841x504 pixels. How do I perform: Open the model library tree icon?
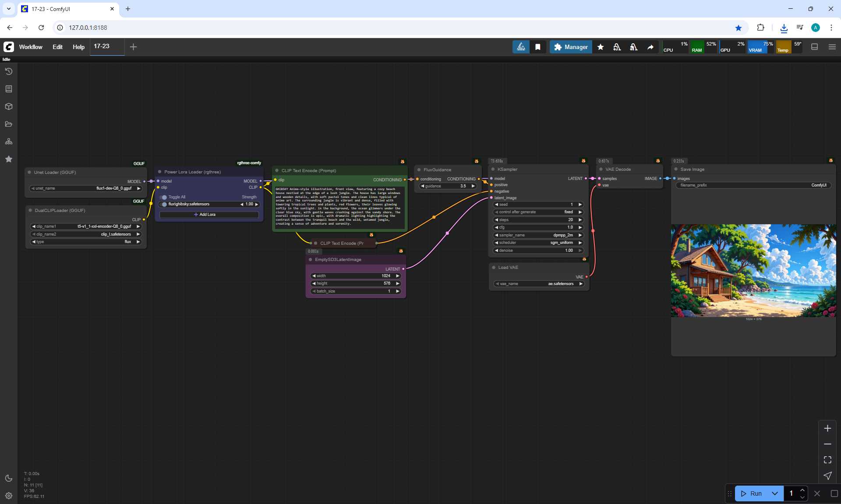[9, 141]
